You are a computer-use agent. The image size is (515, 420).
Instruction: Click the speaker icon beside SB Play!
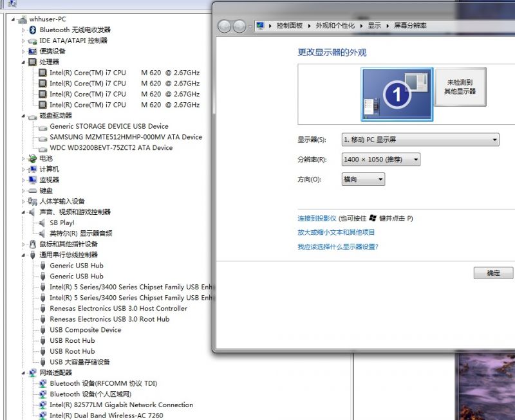[42, 223]
